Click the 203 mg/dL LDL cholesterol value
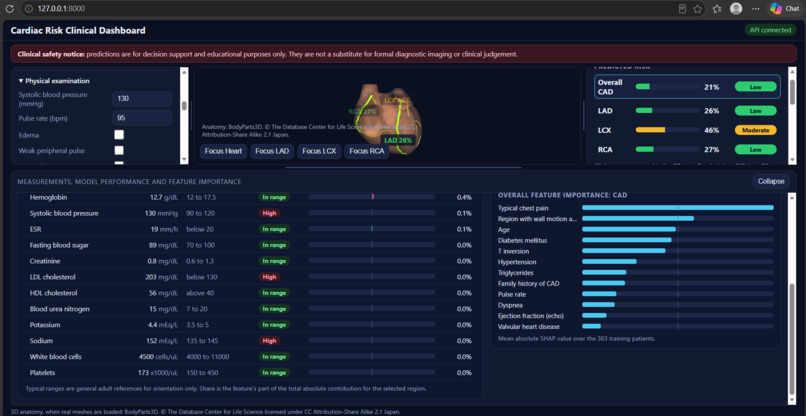The height and width of the screenshot is (416, 806). (162, 277)
